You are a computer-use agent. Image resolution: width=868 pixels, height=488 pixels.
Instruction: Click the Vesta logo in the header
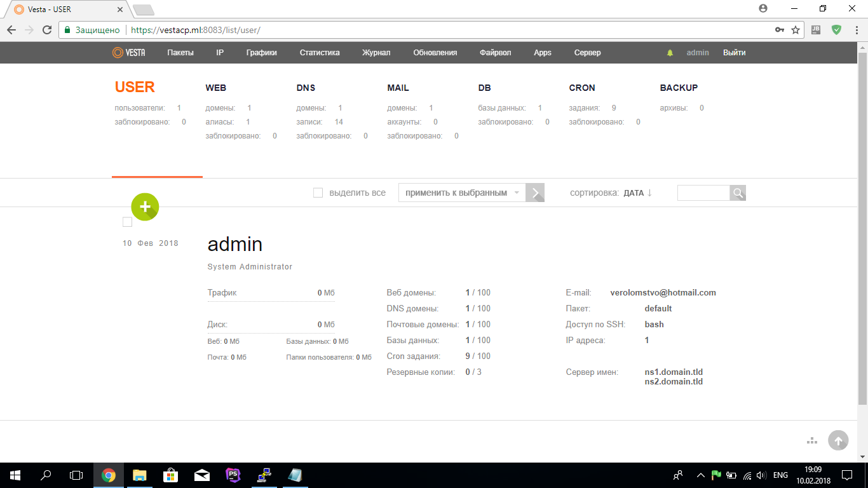click(x=129, y=53)
